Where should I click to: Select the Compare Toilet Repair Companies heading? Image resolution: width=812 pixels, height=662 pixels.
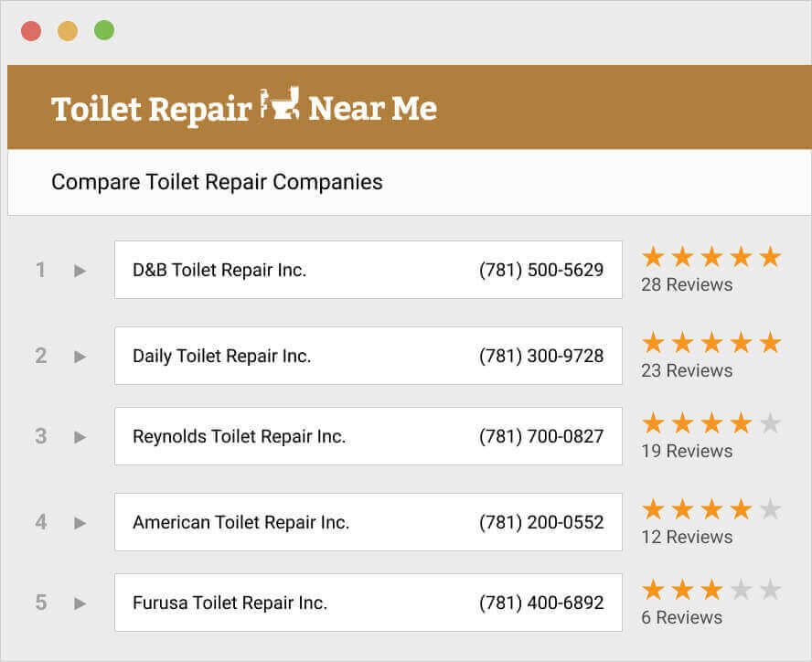click(x=217, y=182)
